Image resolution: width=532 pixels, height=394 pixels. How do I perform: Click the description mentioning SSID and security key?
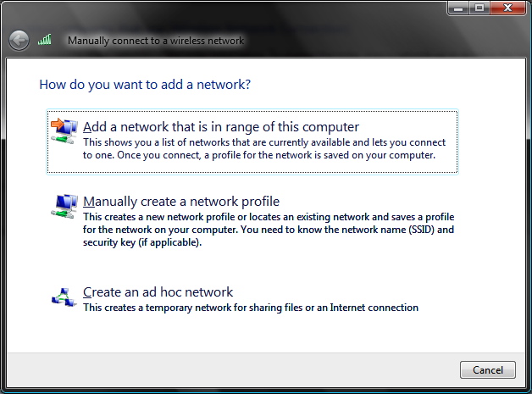point(268,230)
